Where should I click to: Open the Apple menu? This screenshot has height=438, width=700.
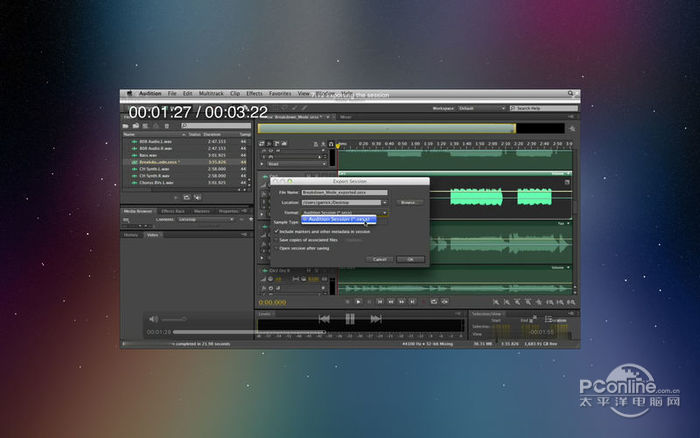pos(129,93)
